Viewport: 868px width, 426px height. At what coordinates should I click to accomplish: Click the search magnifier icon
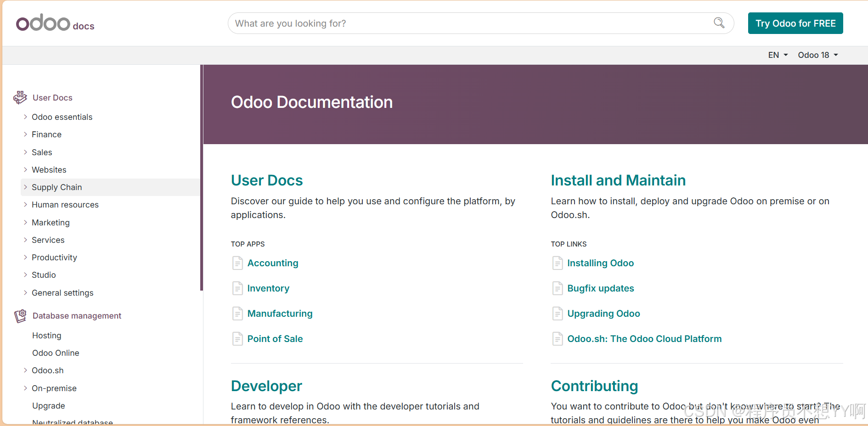click(x=719, y=23)
